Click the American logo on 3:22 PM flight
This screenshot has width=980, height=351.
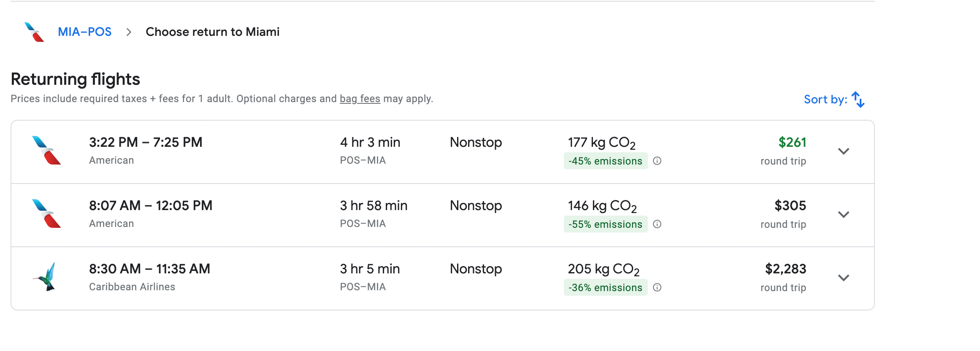(46, 151)
